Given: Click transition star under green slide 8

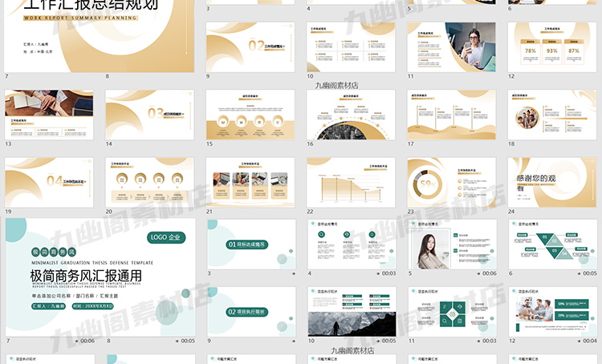Looking at the screenshot, I should click(x=177, y=341).
